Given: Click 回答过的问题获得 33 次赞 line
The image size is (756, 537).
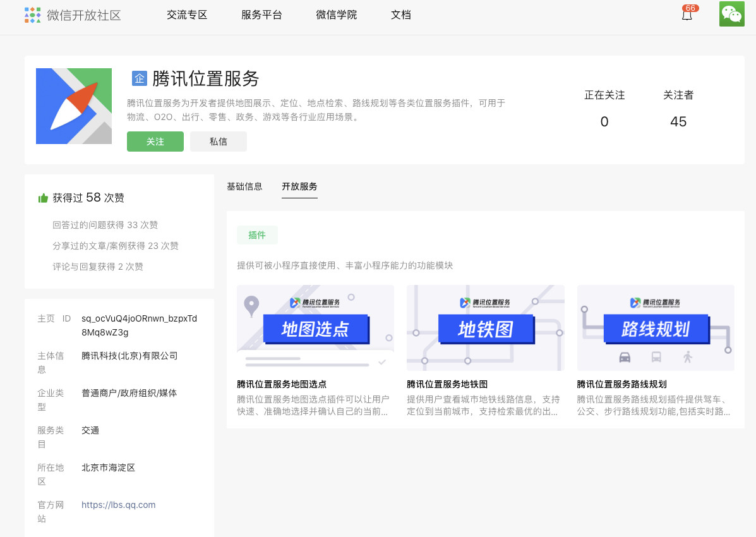Looking at the screenshot, I should click(x=105, y=225).
